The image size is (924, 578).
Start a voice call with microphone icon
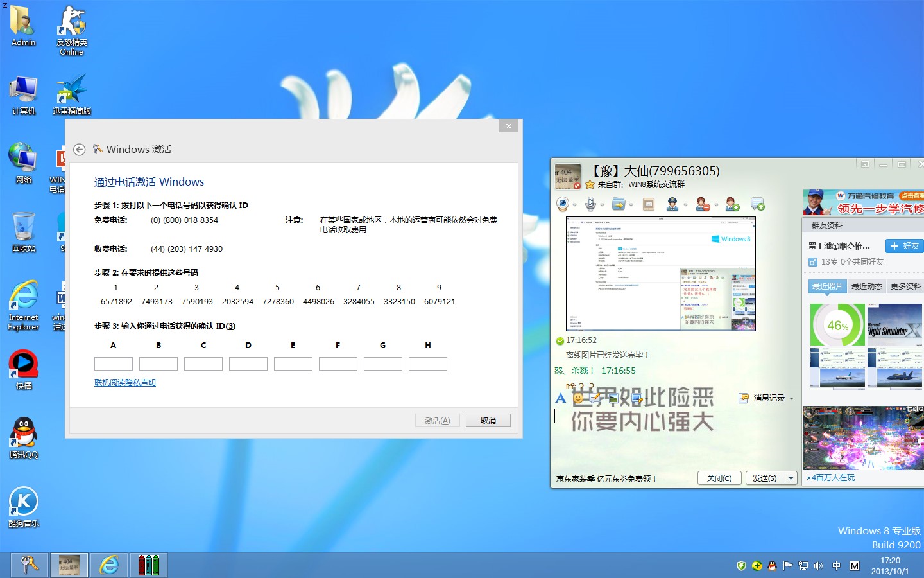(590, 204)
